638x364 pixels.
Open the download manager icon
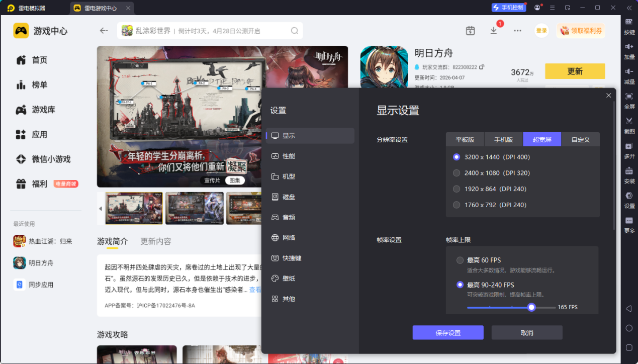click(x=494, y=31)
